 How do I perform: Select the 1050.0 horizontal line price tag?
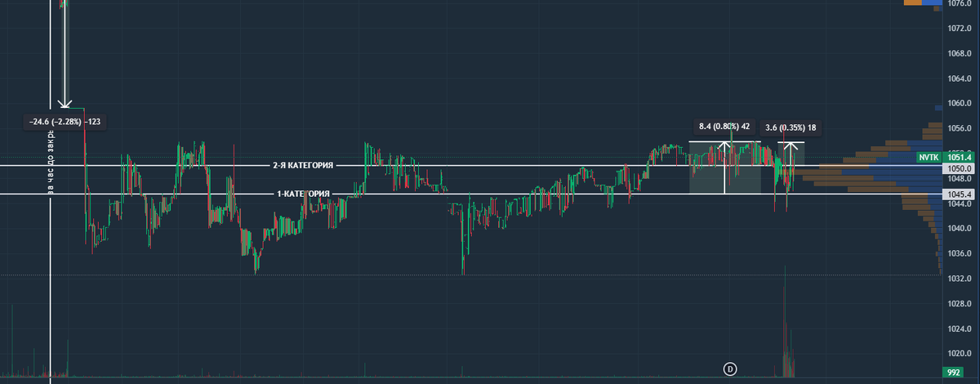[x=960, y=167]
